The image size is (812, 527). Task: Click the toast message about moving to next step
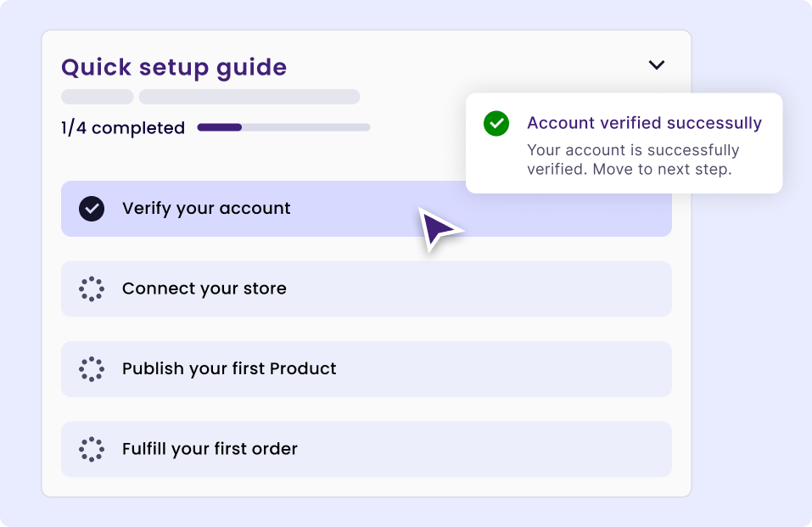click(x=632, y=160)
